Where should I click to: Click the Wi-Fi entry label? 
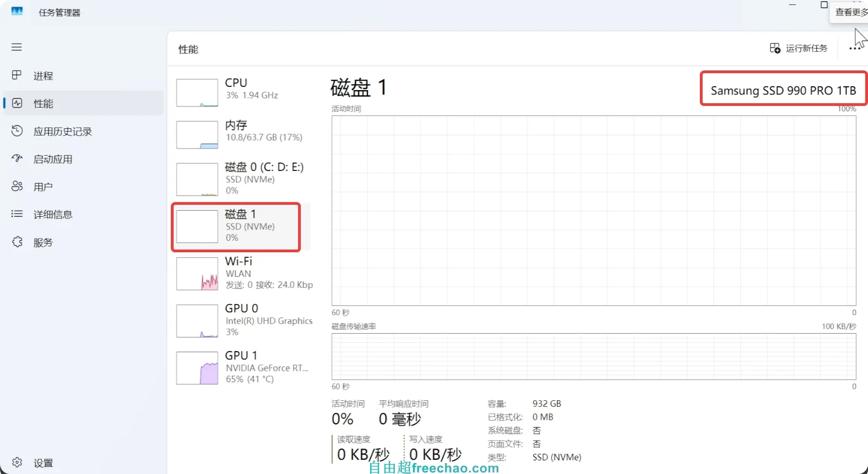pyautogui.click(x=239, y=261)
